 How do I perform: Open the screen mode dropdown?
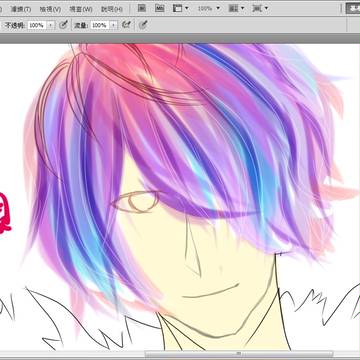[x=260, y=8]
